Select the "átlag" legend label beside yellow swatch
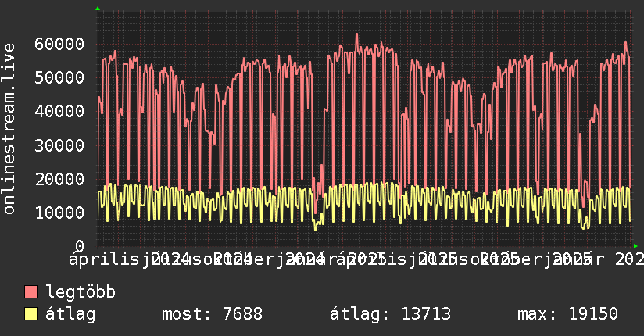The image size is (644, 336). click(70, 314)
